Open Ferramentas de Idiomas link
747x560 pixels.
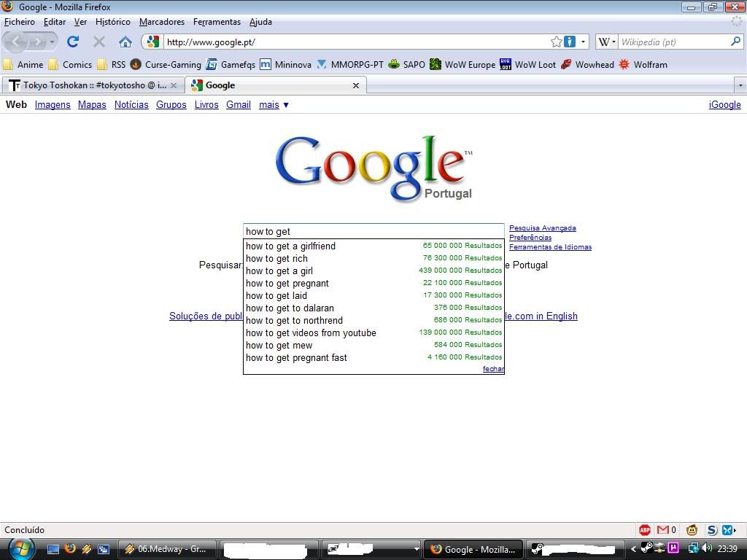[x=550, y=246]
